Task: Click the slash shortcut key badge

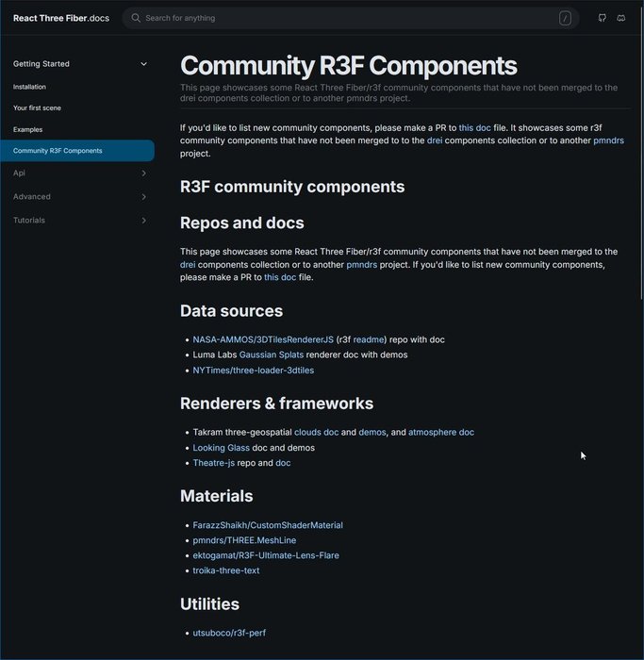Action: tap(565, 18)
